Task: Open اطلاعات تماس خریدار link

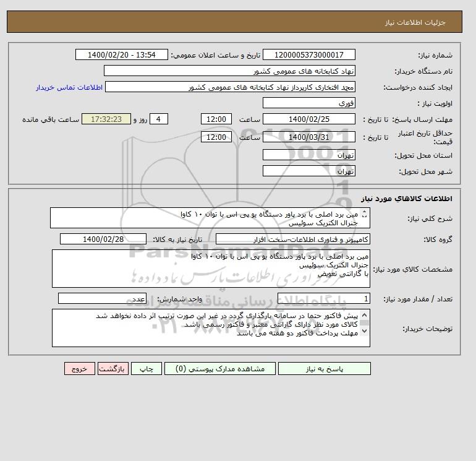Action: pyautogui.click(x=69, y=87)
